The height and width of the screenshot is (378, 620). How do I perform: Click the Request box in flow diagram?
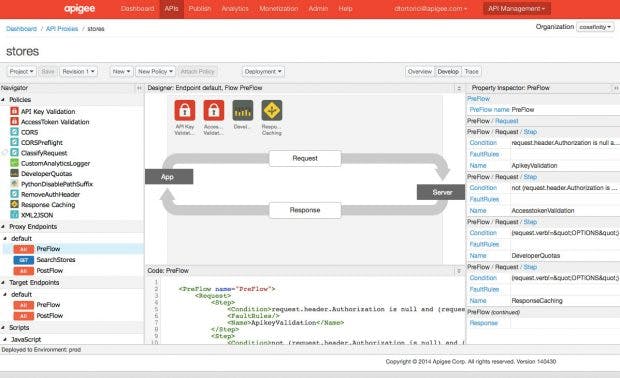click(305, 159)
